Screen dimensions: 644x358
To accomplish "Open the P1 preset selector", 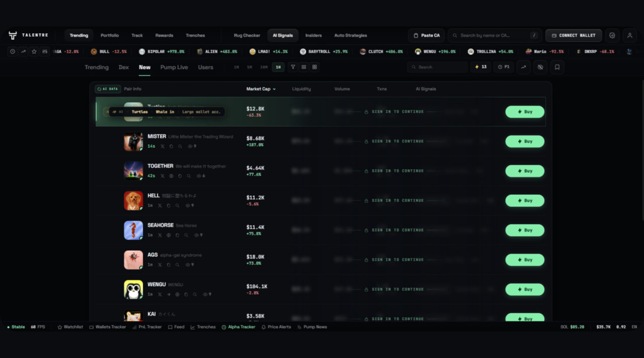I will 503,67.
